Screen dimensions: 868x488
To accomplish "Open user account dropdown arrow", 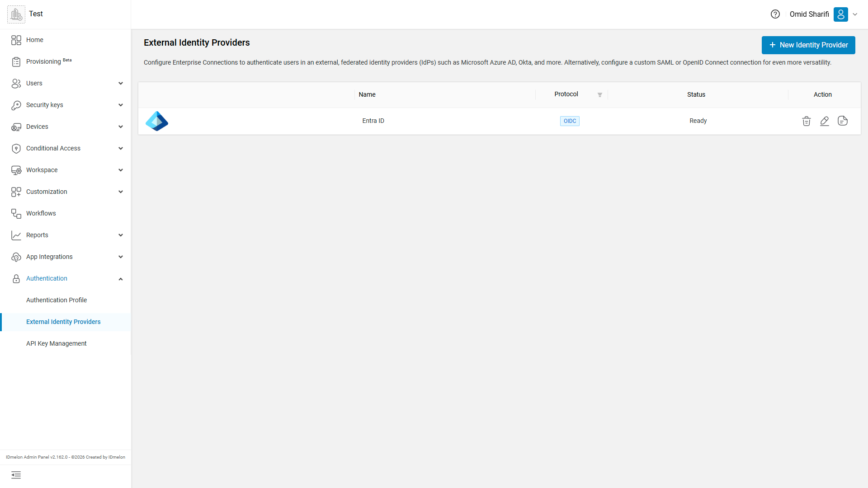I will pyautogui.click(x=855, y=14).
